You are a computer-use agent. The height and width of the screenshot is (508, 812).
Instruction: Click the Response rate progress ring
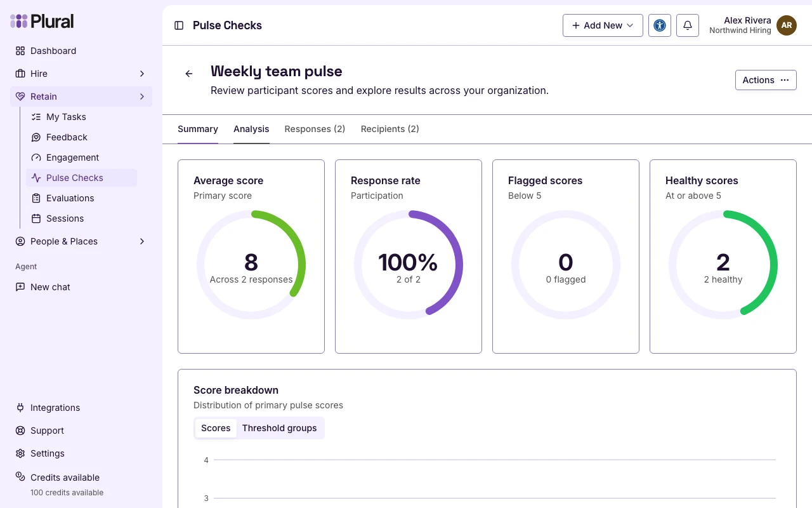coord(409,265)
